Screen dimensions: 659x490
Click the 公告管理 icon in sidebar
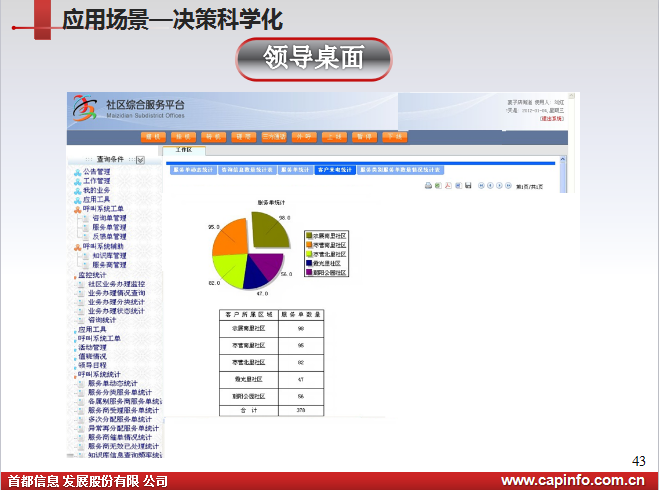tap(76, 172)
